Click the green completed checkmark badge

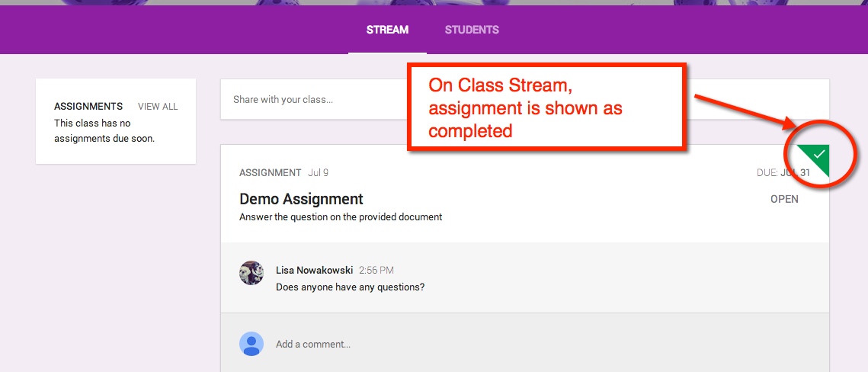817,156
